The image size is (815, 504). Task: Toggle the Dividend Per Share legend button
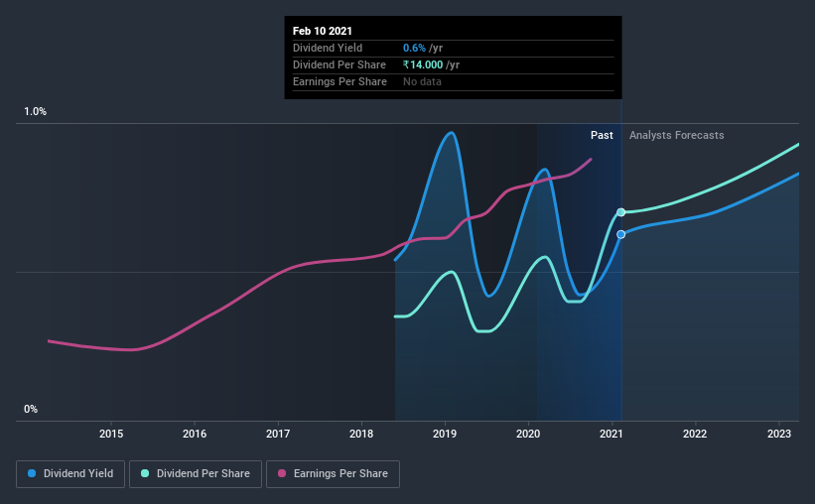[x=196, y=474]
